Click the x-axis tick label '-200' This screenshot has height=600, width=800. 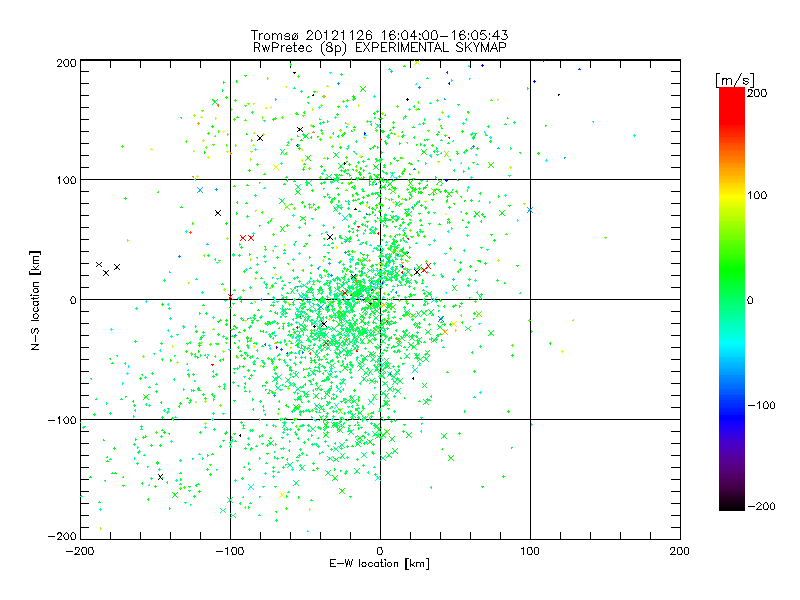click(x=80, y=551)
